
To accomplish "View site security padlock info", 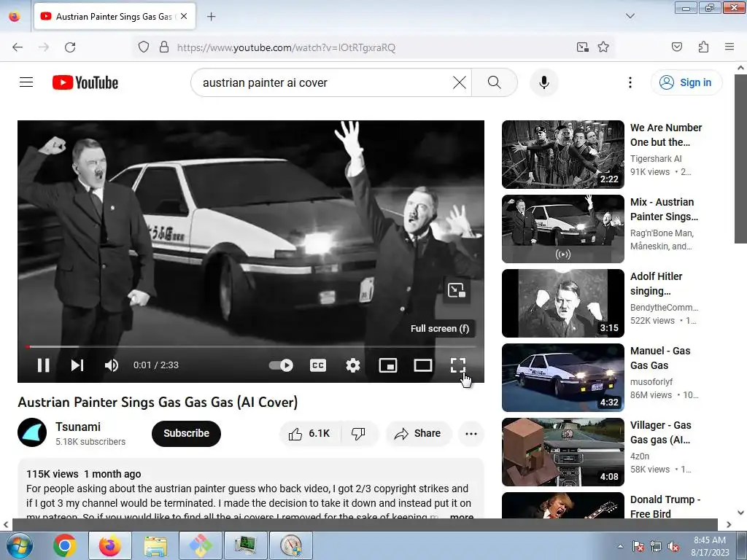I will coord(164,47).
